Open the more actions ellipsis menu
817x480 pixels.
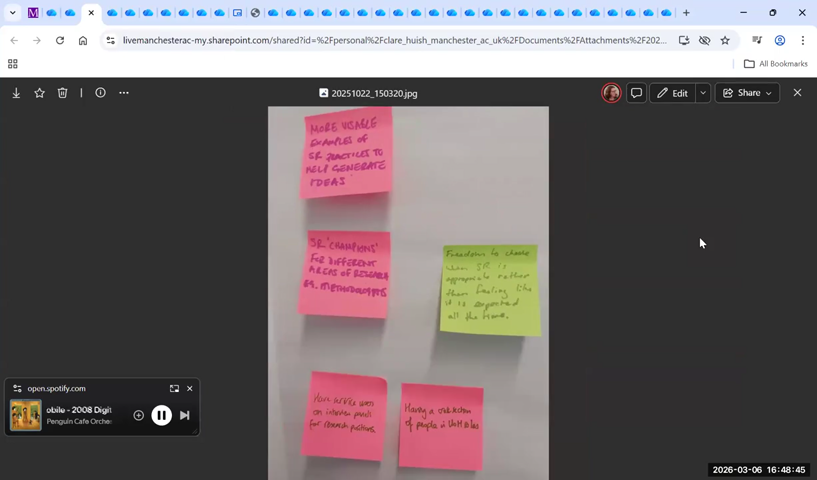point(124,93)
